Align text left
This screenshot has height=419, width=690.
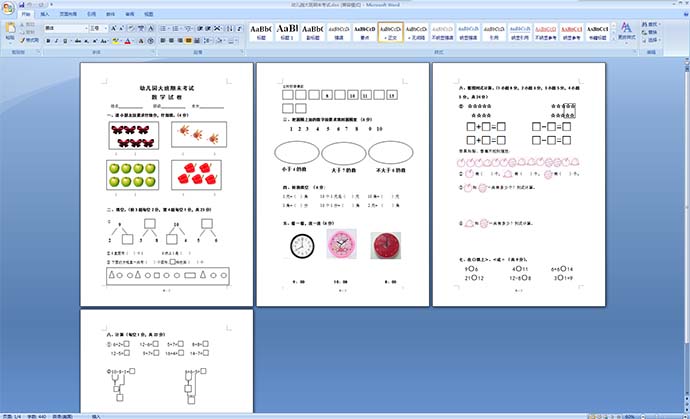tap(162, 41)
